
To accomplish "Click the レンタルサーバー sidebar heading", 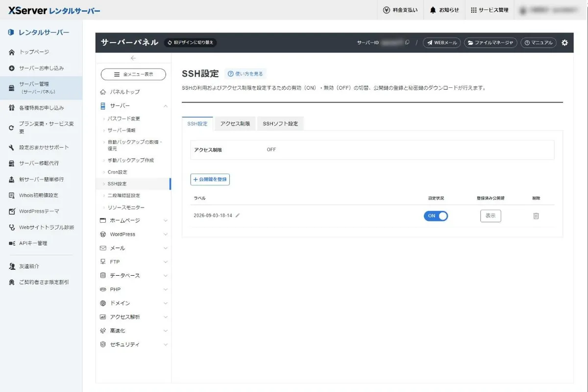I will coord(38,32).
